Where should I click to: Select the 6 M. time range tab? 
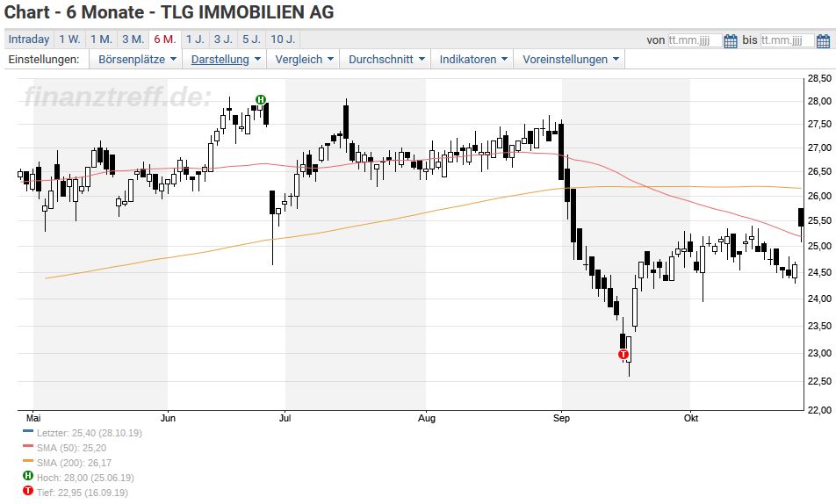coord(165,40)
